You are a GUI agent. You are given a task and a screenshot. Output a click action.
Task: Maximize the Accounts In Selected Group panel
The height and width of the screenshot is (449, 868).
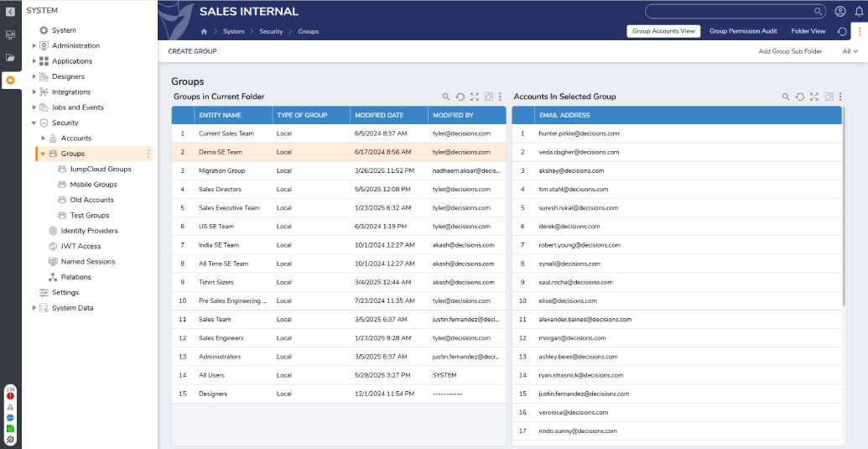tap(814, 97)
